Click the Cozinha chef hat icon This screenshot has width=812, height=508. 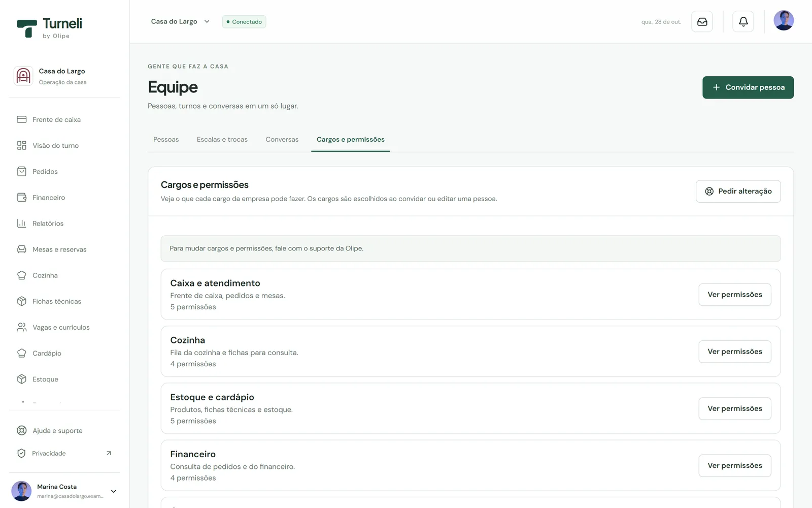point(22,275)
